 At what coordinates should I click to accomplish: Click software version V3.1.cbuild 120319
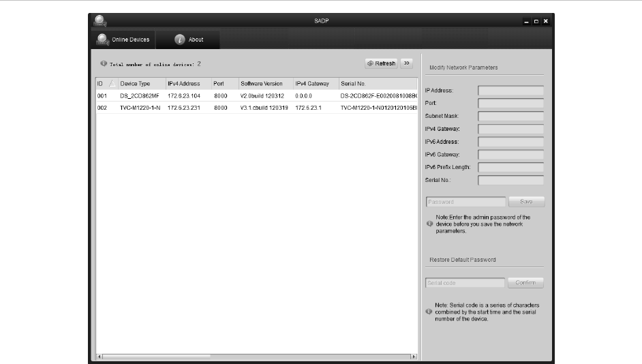[x=264, y=108]
